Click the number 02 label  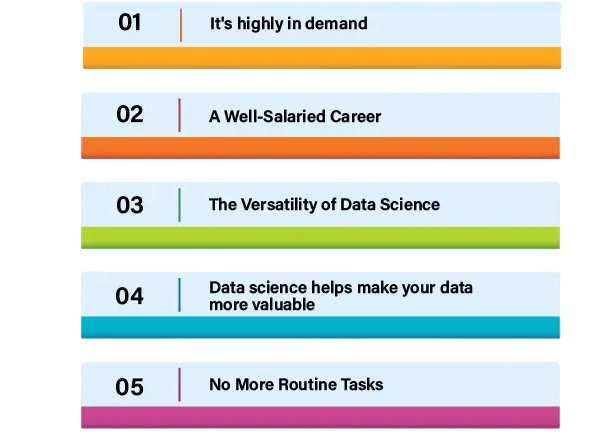pyautogui.click(x=130, y=114)
